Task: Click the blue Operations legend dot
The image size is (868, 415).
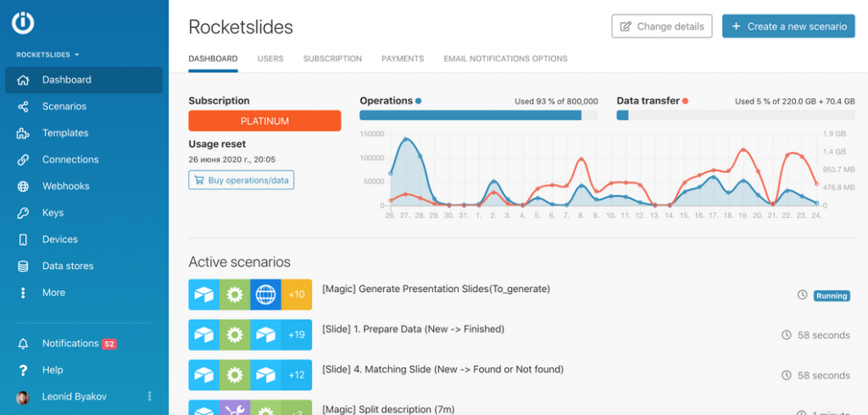Action: [x=419, y=101]
